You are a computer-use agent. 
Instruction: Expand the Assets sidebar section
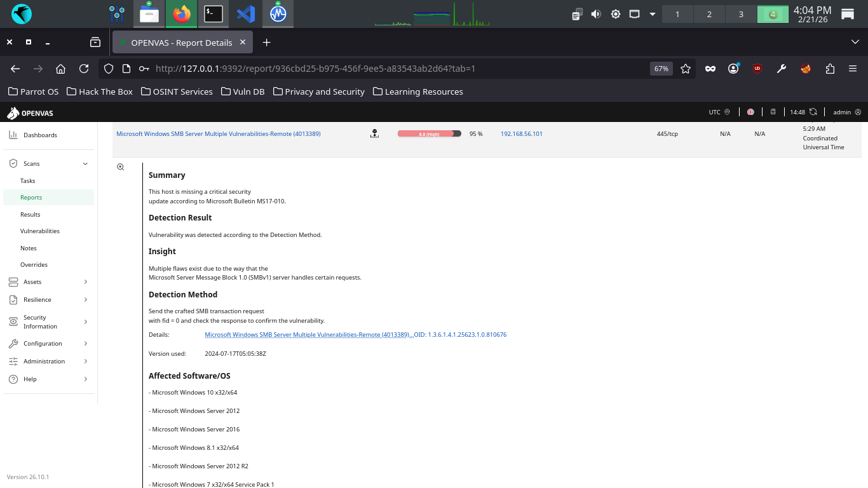pyautogui.click(x=85, y=282)
